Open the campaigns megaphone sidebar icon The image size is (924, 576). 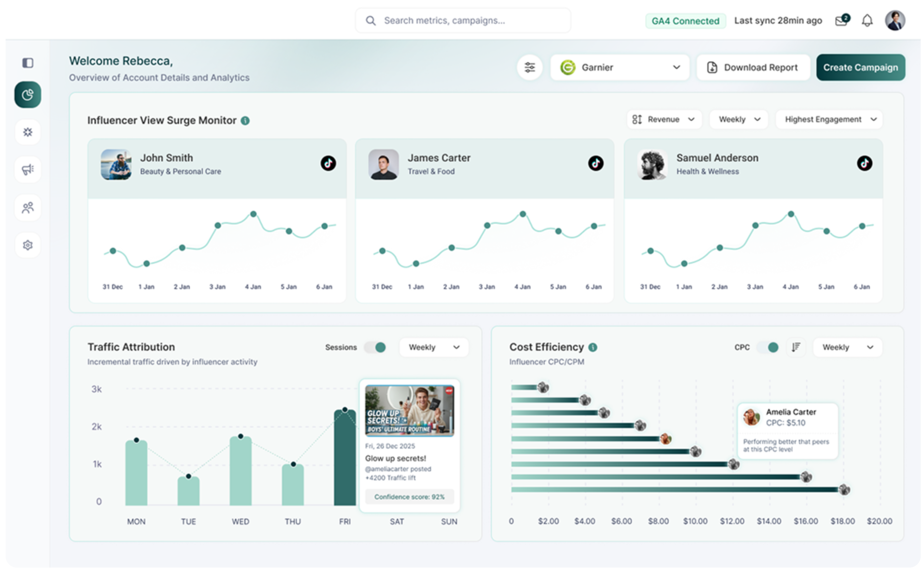(x=28, y=170)
